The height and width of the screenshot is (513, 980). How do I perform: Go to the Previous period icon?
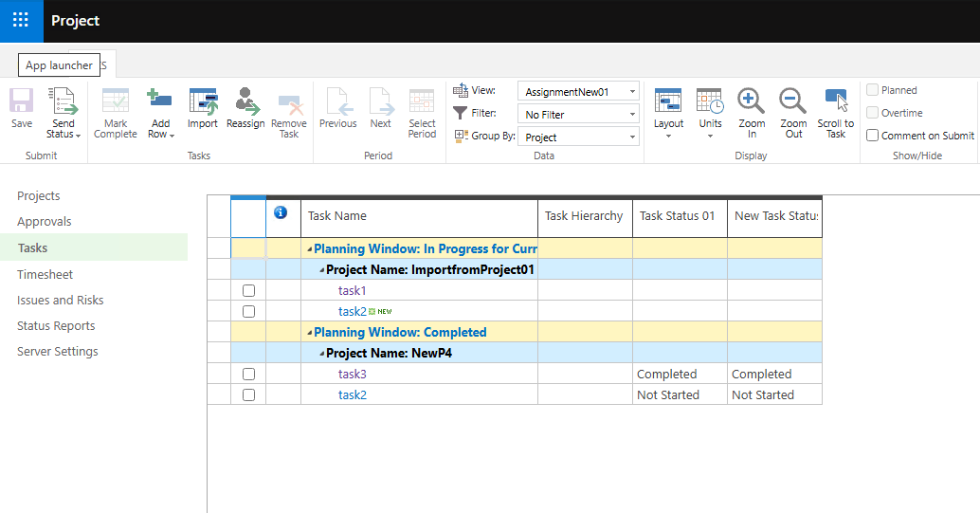pyautogui.click(x=337, y=101)
